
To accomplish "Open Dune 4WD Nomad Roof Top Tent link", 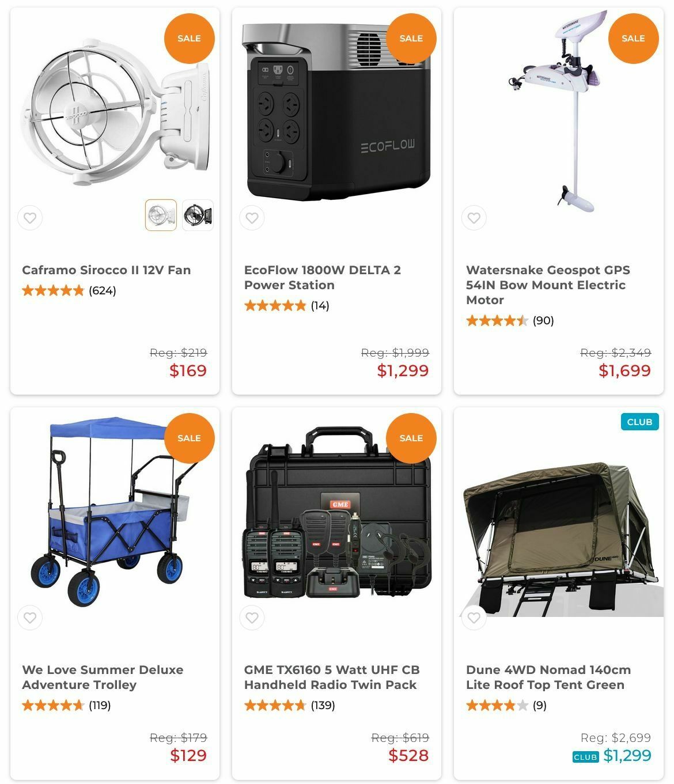I will (548, 677).
